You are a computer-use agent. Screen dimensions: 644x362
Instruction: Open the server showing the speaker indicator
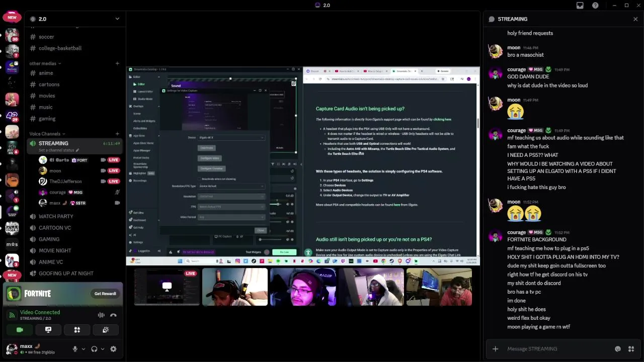[12, 196]
